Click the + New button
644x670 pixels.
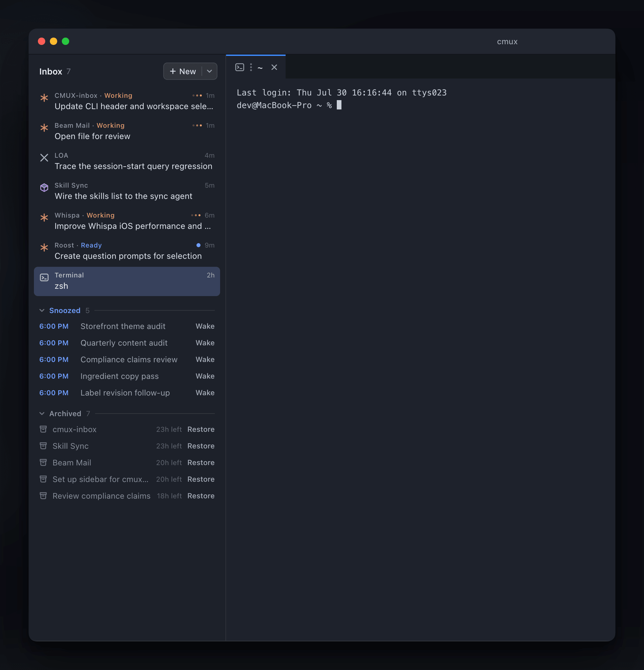point(183,72)
